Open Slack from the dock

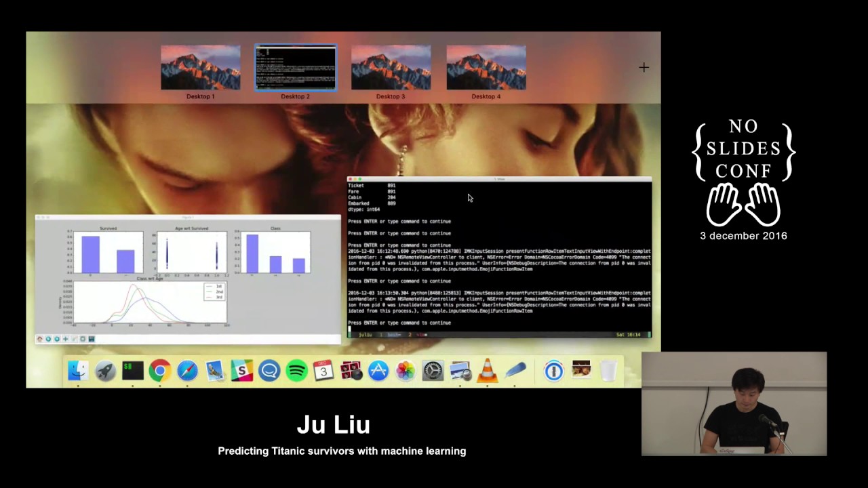coord(241,371)
